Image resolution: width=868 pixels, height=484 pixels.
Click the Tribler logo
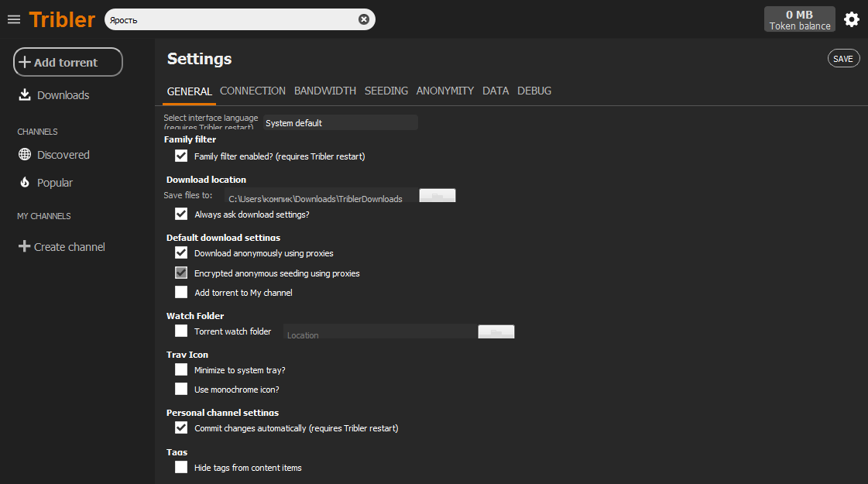[62, 20]
